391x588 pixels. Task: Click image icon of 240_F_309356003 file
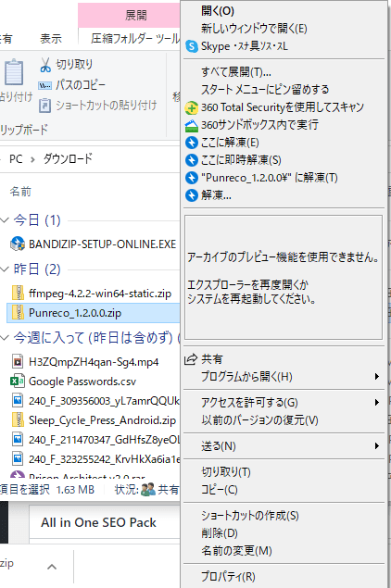click(x=18, y=400)
